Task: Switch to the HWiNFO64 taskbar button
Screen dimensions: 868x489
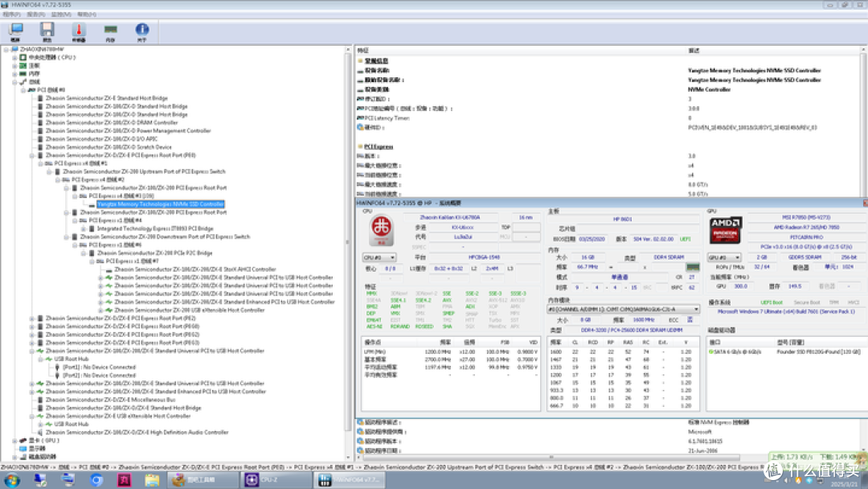Action: (x=351, y=479)
